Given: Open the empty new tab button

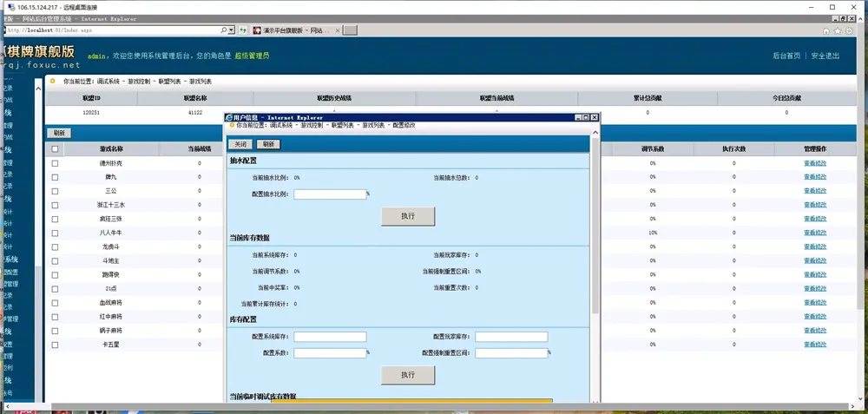Looking at the screenshot, I should click(x=350, y=30).
